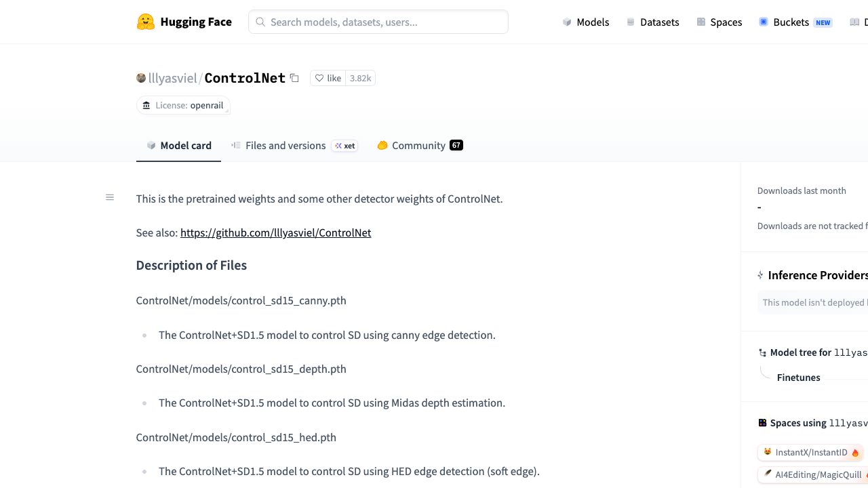This screenshot has height=488, width=868.
Task: Click the Spaces using icon
Action: coord(763,423)
